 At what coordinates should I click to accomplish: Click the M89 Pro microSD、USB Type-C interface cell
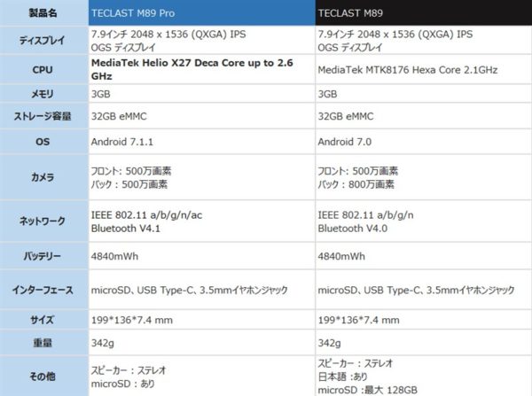point(202,290)
